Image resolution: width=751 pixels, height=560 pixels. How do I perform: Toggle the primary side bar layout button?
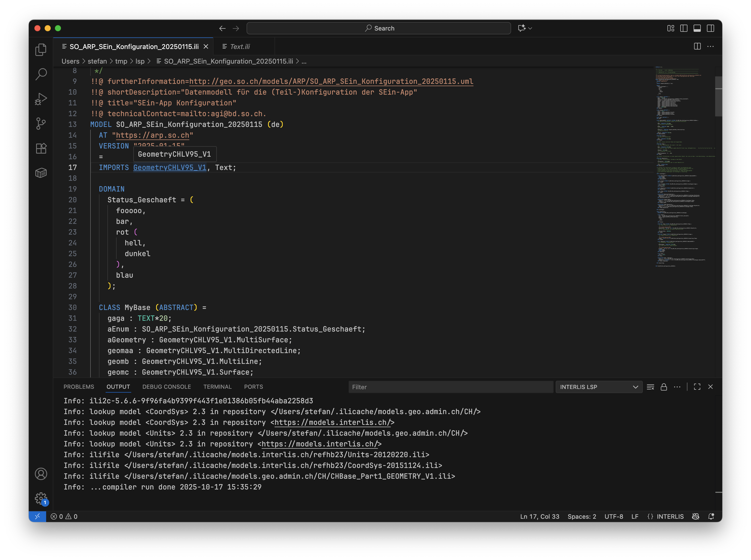(684, 28)
